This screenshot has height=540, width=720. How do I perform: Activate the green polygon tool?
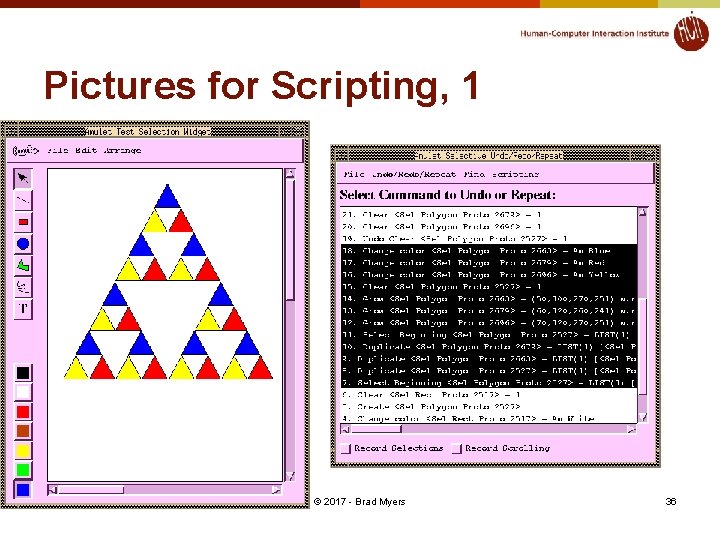click(23, 265)
